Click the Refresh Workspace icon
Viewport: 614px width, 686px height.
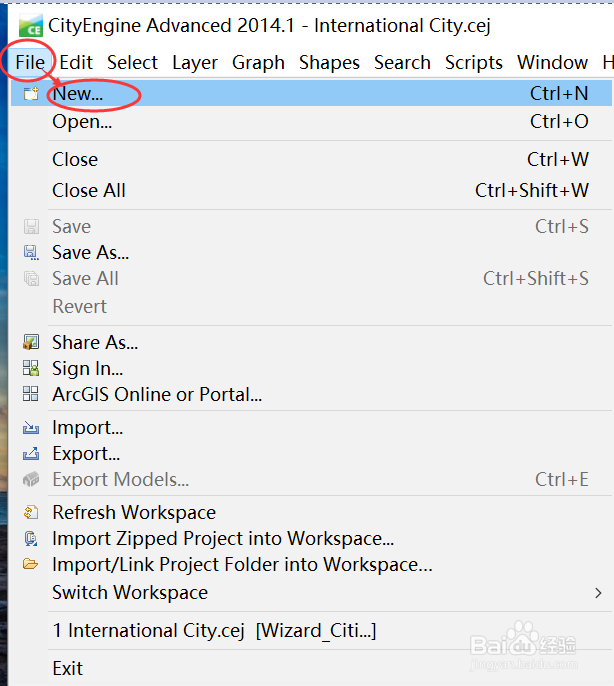coord(31,512)
